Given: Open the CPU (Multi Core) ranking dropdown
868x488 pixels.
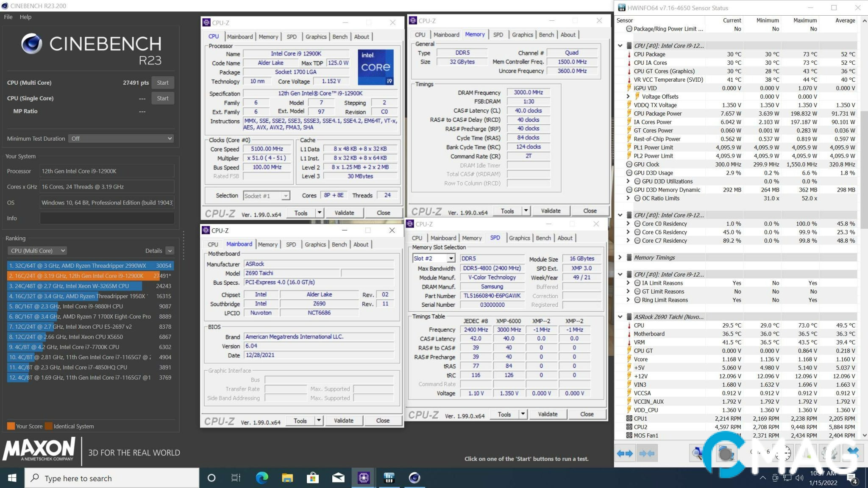Looking at the screenshot, I should coord(37,251).
